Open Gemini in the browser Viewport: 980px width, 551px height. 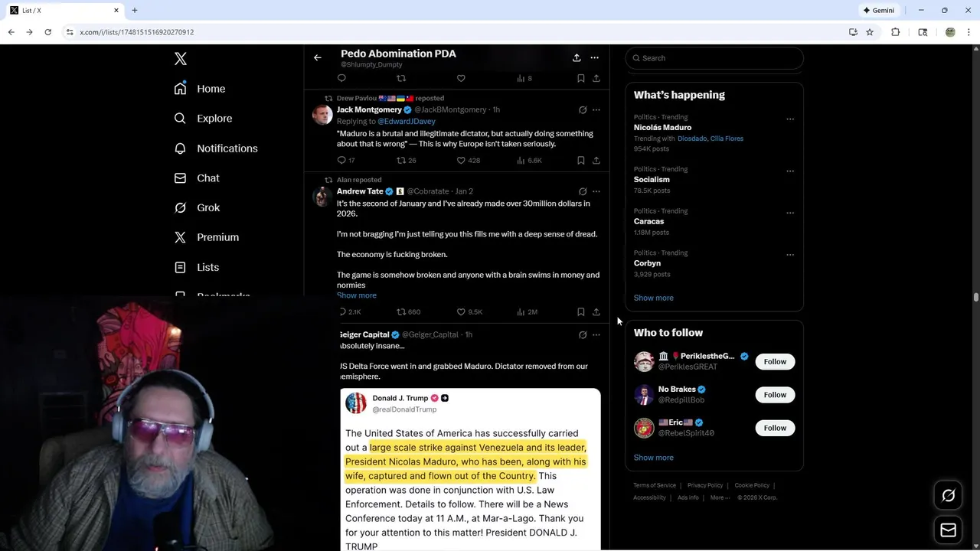879,11
